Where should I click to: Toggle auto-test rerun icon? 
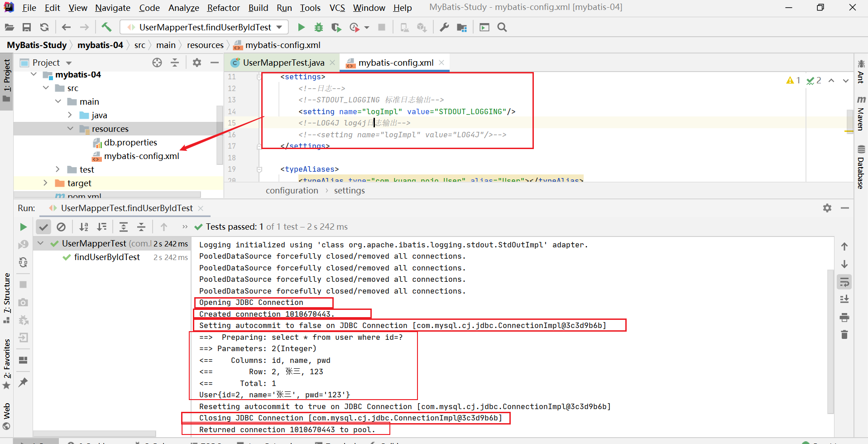tap(23, 262)
